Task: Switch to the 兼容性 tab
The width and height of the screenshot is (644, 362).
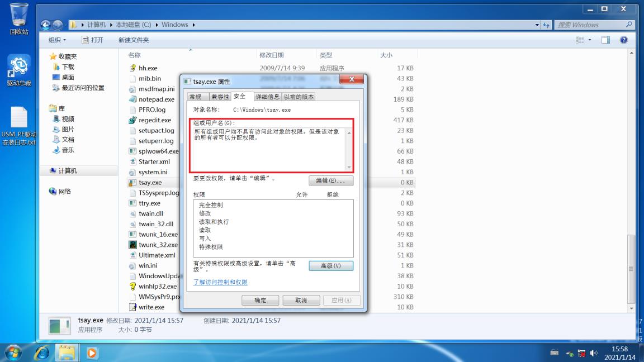Action: coord(220,97)
